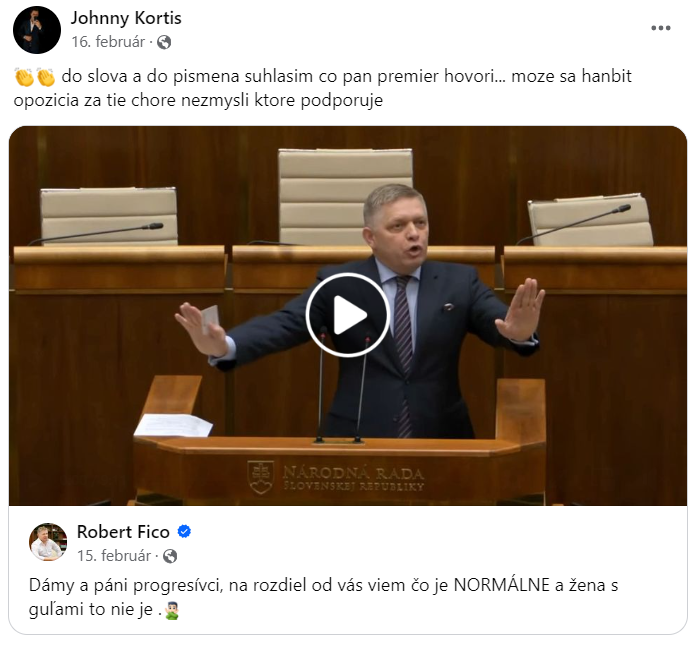Click the 'NÁRODNÁ RADA' lettering on the podium
Screen dimensions: 692x647
click(x=353, y=473)
